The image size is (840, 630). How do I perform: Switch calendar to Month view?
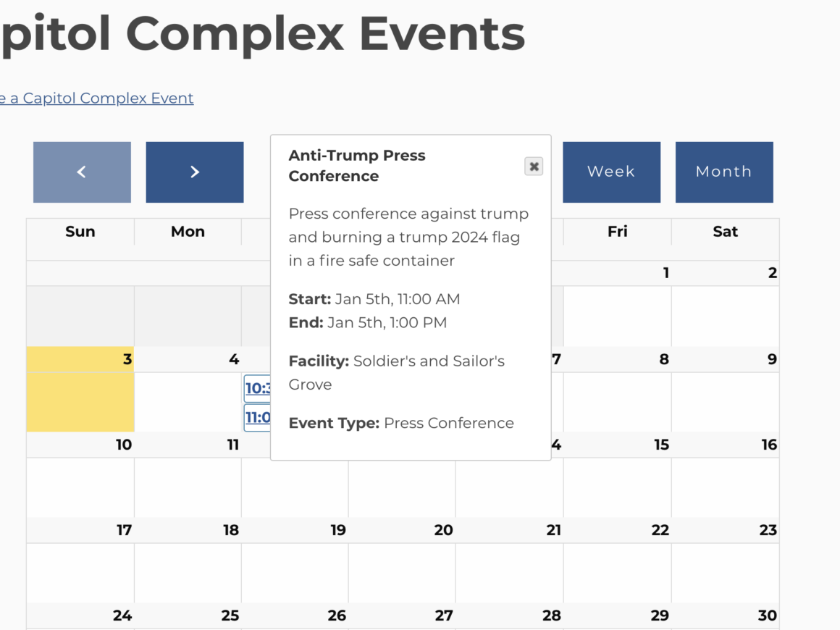(x=723, y=172)
